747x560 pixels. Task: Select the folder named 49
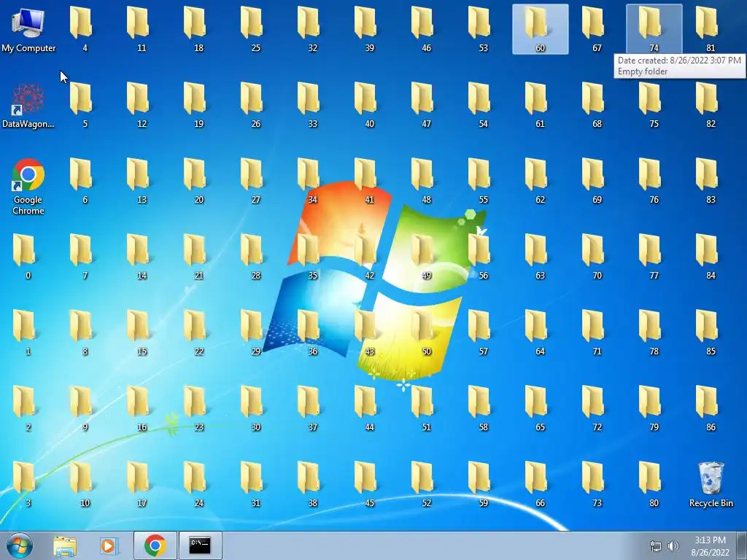click(x=426, y=256)
